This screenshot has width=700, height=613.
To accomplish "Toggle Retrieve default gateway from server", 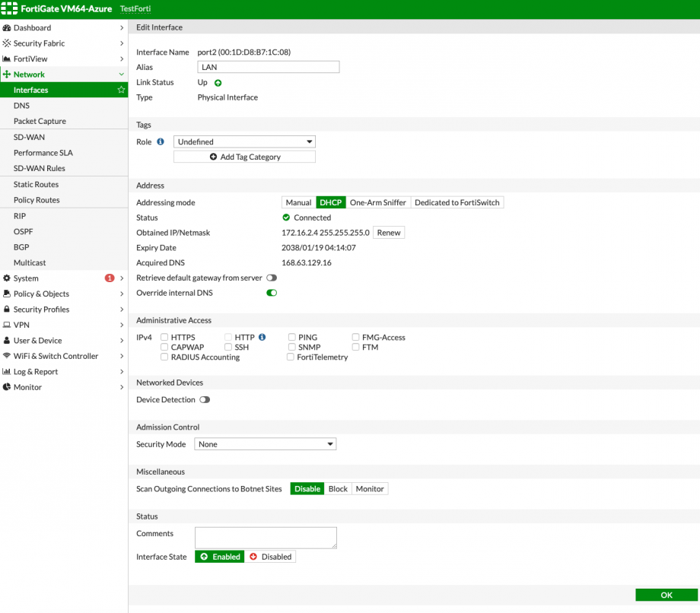I will [x=272, y=278].
